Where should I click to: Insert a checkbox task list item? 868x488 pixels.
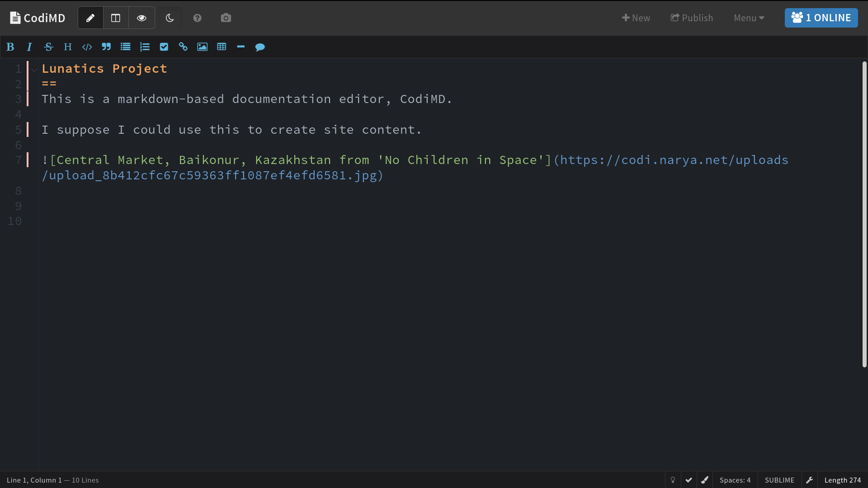point(164,47)
